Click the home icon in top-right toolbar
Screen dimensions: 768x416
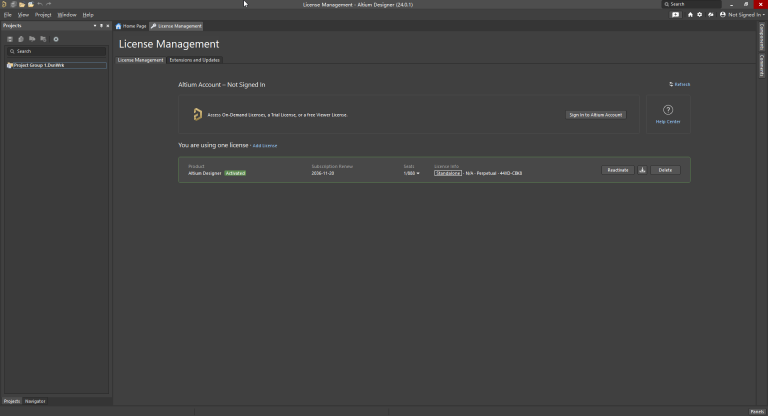pos(690,15)
